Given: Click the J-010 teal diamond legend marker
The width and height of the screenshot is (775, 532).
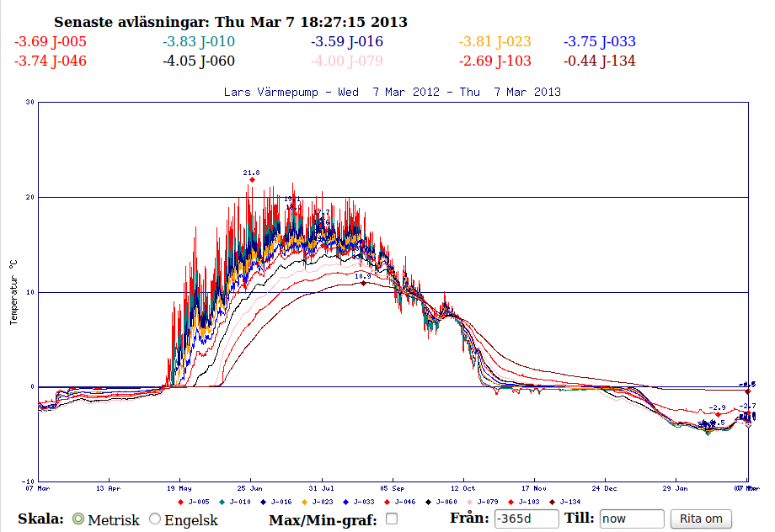Looking at the screenshot, I should [x=222, y=502].
